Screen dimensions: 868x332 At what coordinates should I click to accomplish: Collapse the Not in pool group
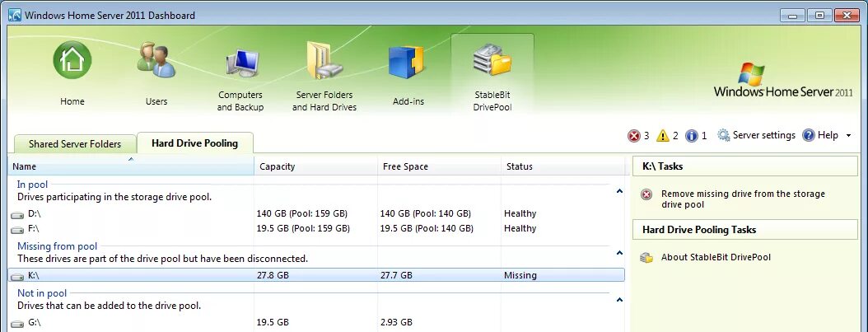click(x=619, y=300)
